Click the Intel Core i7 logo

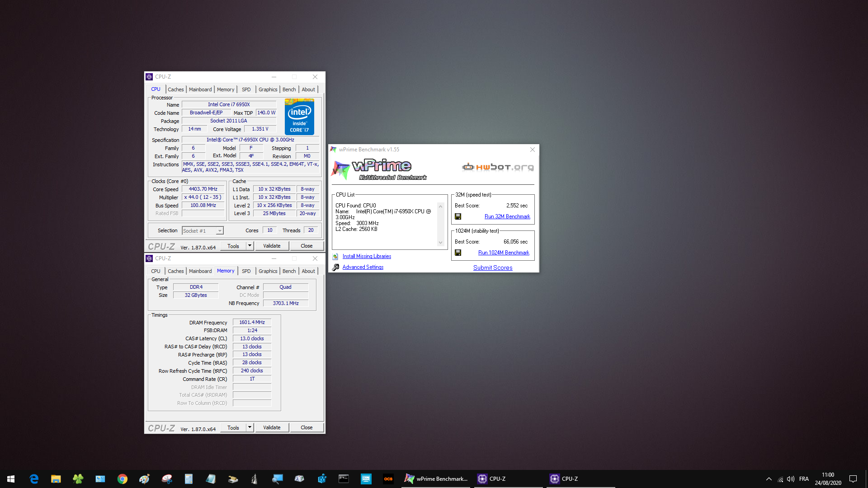[x=299, y=117]
